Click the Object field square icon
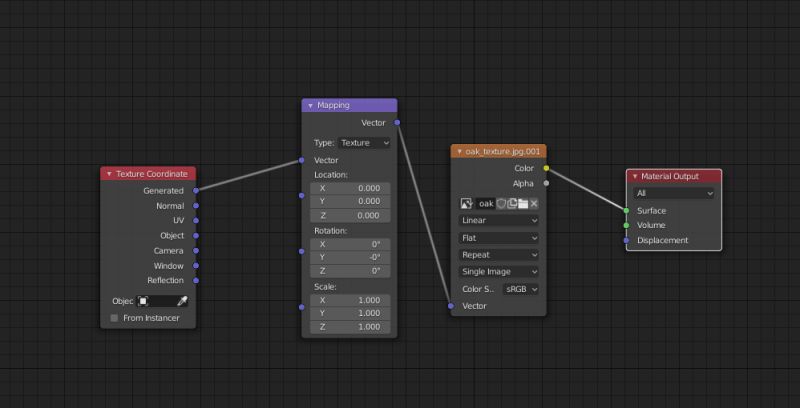This screenshot has height=408, width=800. [143, 301]
